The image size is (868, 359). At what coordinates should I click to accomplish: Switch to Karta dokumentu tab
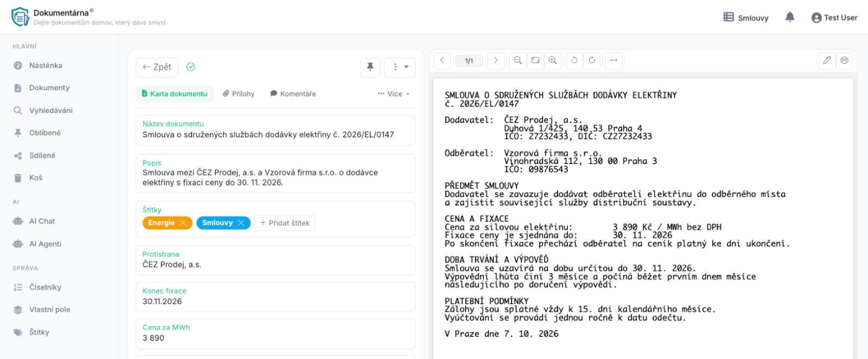175,94
